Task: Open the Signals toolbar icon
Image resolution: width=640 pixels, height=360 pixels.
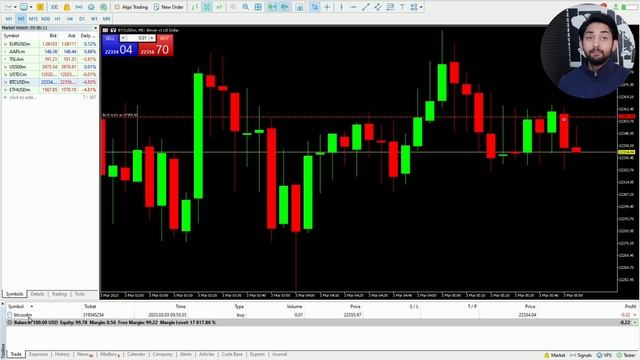Action: (x=79, y=7)
